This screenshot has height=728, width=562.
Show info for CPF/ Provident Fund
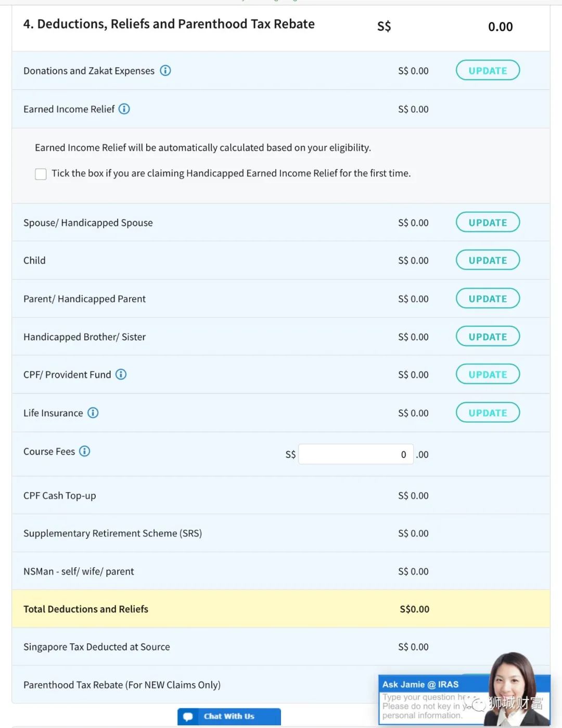121,374
